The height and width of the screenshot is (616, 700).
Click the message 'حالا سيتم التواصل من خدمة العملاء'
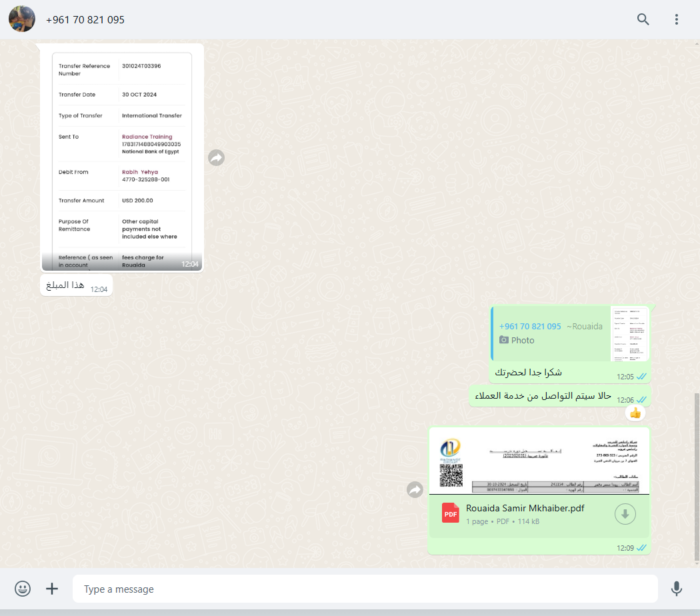[x=543, y=395]
